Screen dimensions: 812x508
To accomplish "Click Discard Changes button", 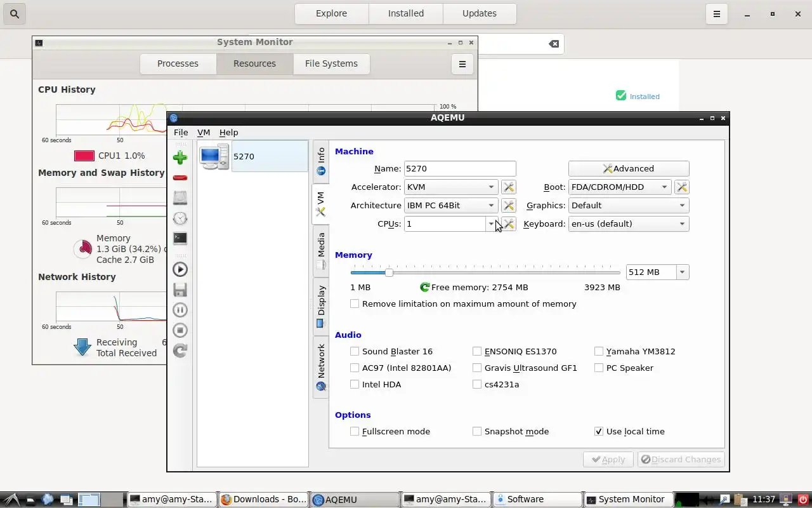I will point(681,459).
